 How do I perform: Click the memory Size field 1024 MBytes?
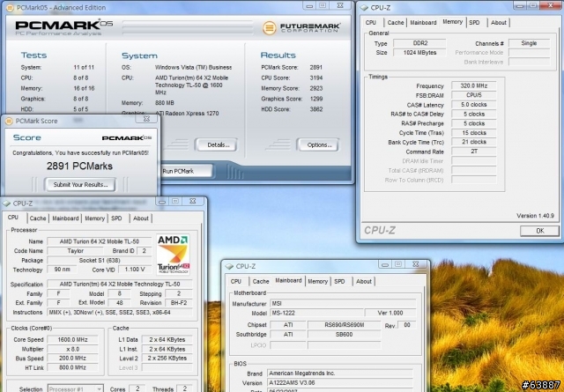(419, 53)
